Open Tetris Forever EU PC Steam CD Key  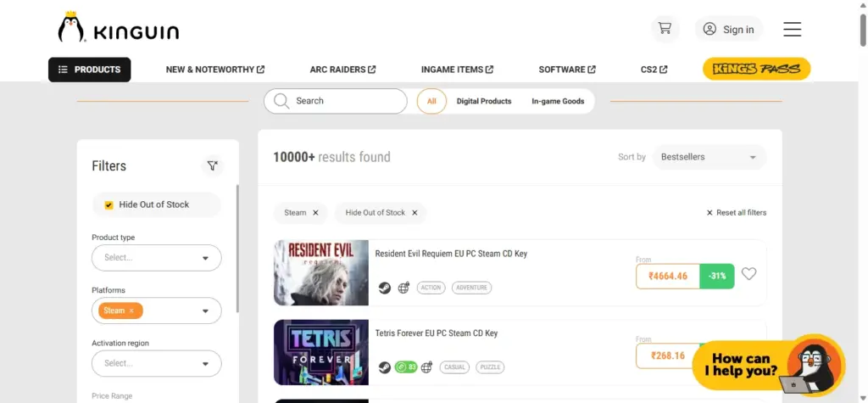437,333
